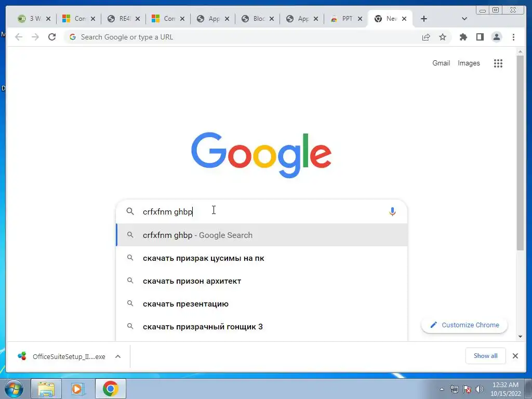The image size is (532, 399).
Task: Click Show all downloads
Action: 486,356
